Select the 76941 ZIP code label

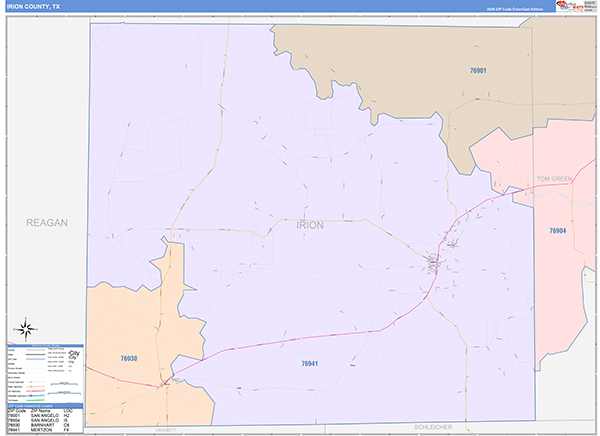(310, 363)
